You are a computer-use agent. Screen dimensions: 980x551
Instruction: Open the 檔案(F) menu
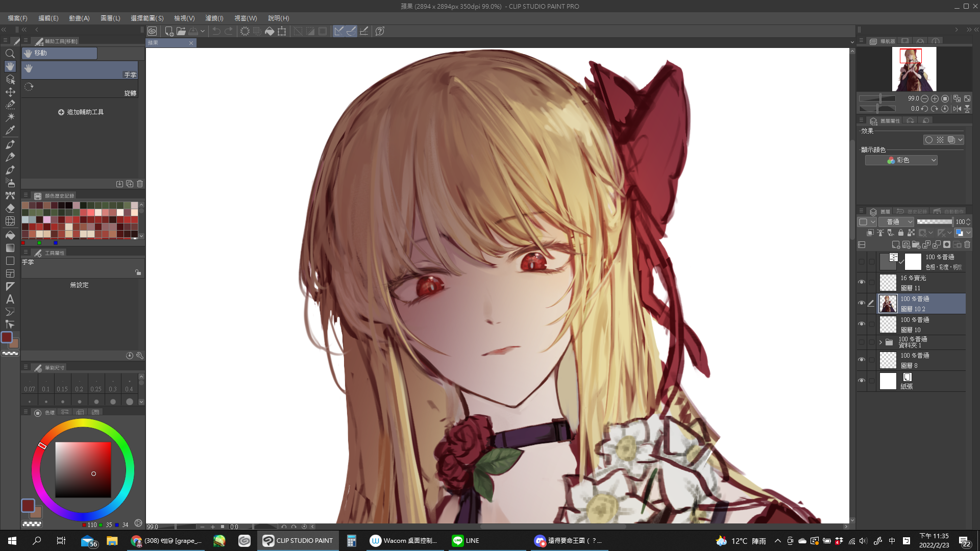17,18
